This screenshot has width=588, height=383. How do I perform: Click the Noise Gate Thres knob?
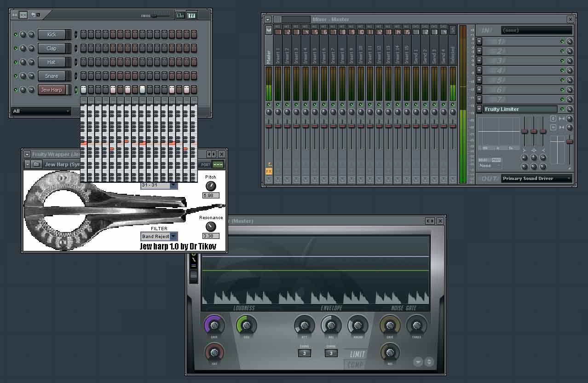pyautogui.click(x=416, y=326)
